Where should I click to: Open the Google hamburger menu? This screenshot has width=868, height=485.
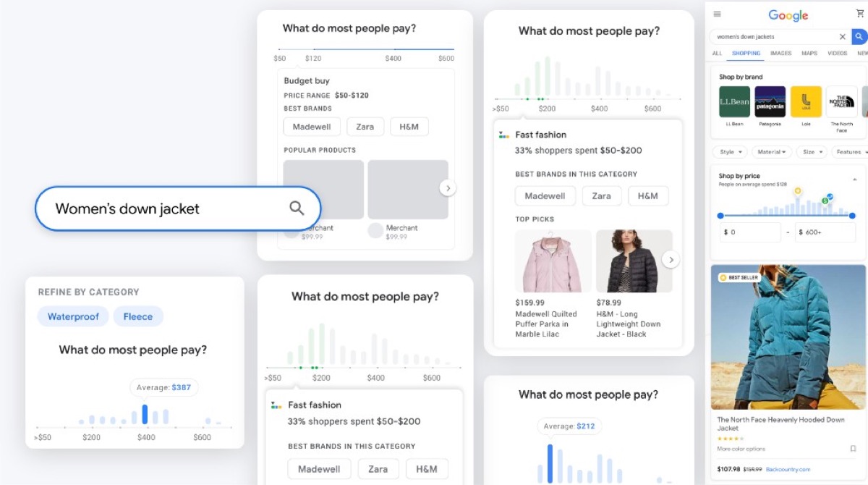pos(717,14)
